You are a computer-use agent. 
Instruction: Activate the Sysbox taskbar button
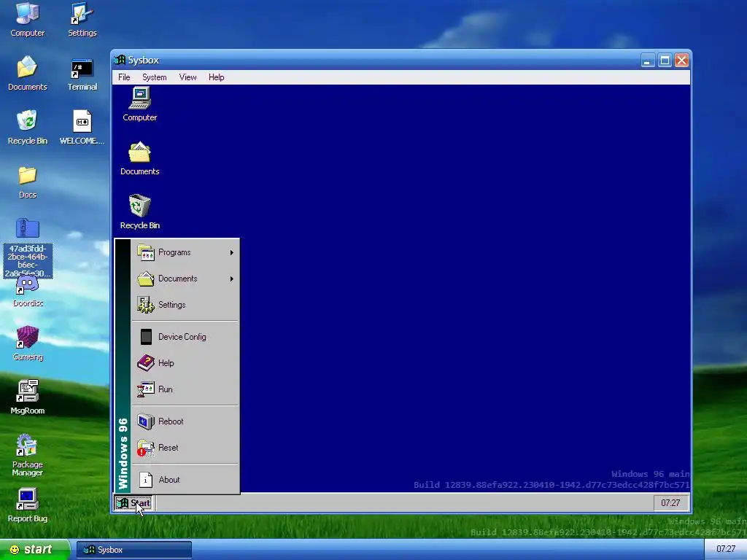tap(134, 550)
